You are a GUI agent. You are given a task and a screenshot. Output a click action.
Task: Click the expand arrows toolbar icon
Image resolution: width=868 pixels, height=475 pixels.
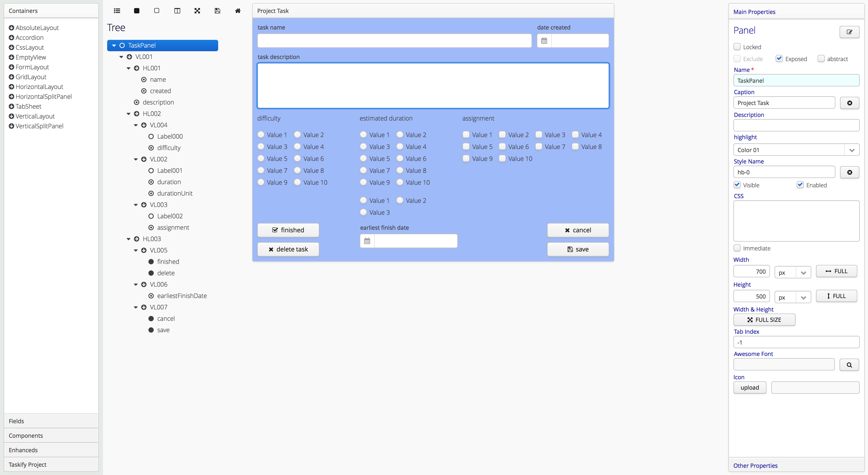click(197, 11)
